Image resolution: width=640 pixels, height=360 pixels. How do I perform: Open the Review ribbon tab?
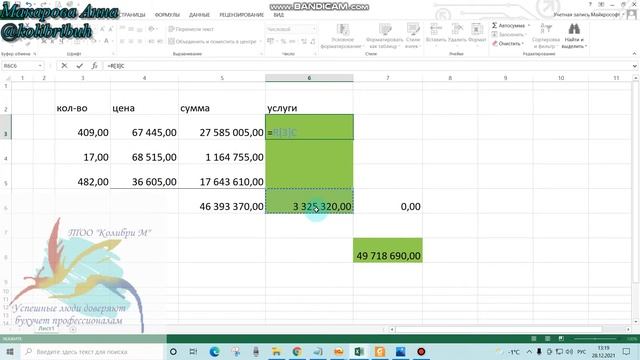coord(242,15)
